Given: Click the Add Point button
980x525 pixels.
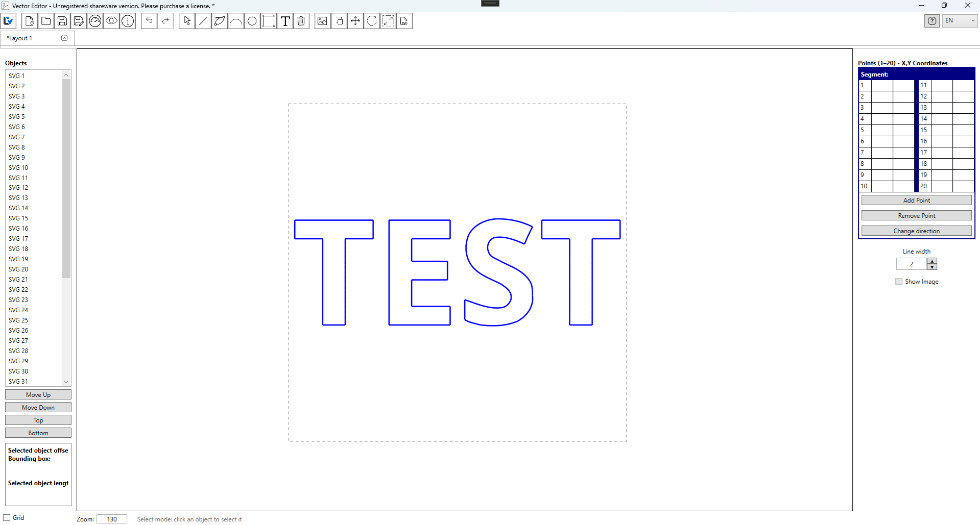Looking at the screenshot, I should tap(917, 200).
